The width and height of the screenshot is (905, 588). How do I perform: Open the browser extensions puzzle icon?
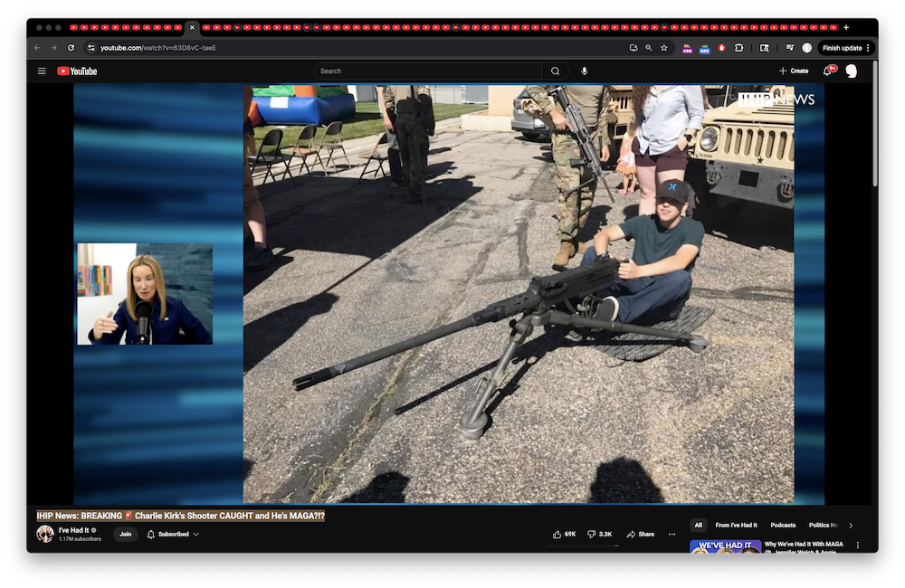[739, 48]
